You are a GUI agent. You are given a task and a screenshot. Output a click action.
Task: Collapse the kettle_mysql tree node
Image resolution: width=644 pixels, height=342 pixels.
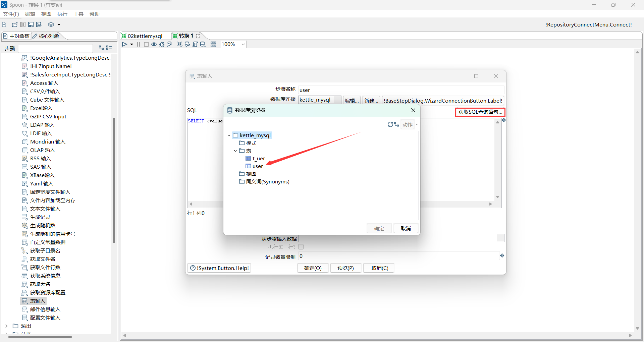point(229,135)
